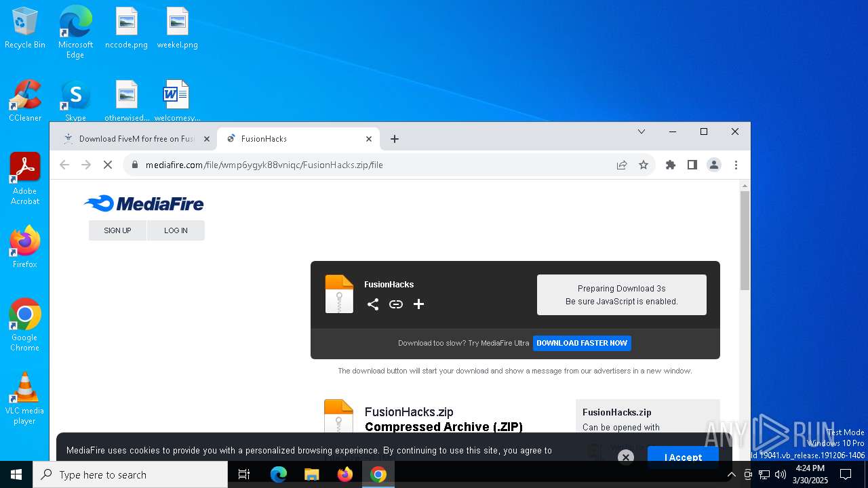Open Chrome three-dot menu

pyautogui.click(x=736, y=165)
